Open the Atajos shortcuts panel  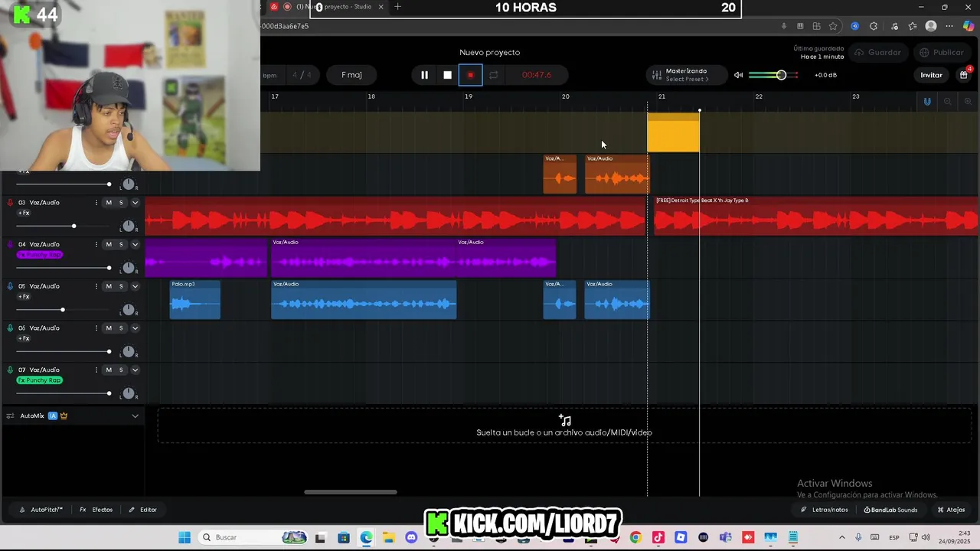[x=951, y=510]
